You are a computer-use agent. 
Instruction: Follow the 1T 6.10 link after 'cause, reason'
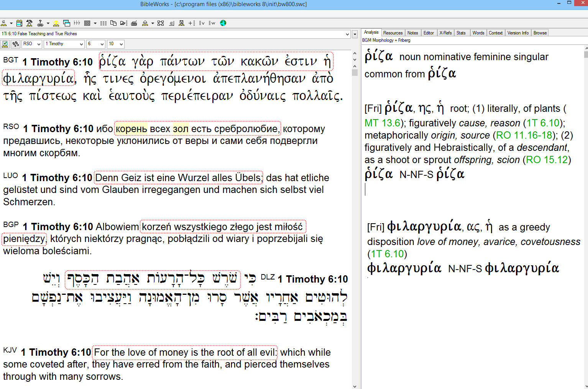543,123
